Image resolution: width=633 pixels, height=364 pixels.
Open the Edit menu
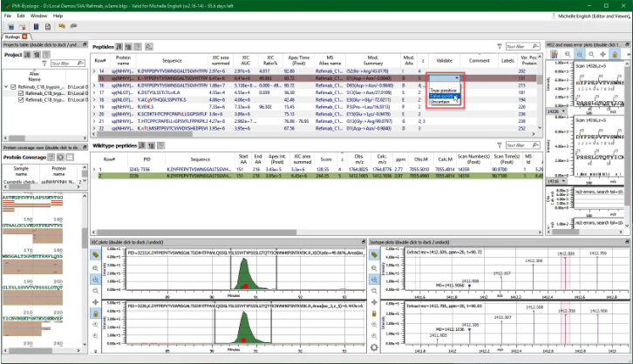pos(21,16)
